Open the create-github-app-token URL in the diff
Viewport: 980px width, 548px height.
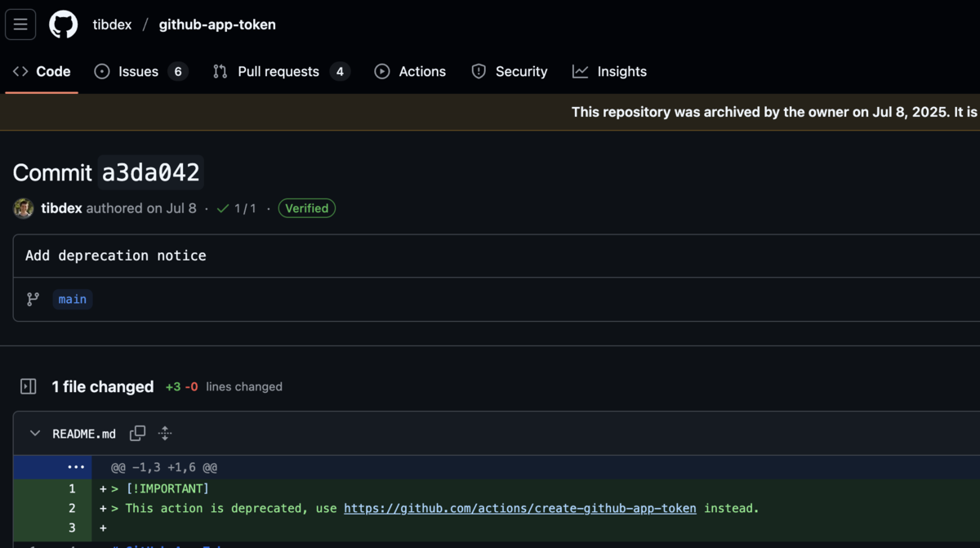520,508
